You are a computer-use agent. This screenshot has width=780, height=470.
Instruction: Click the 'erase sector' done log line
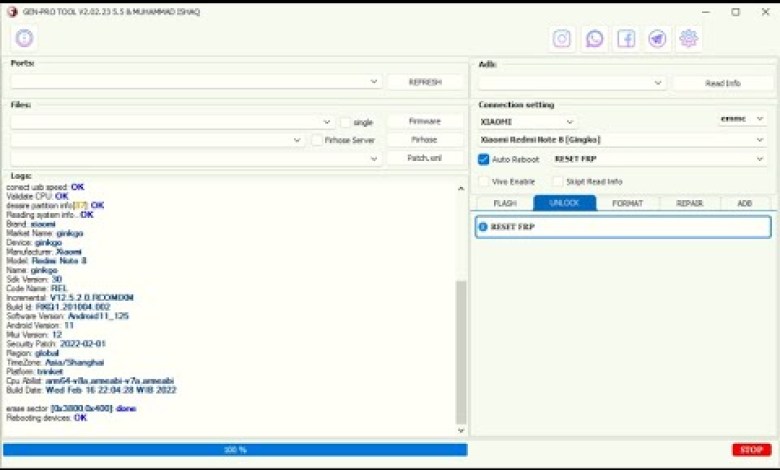coord(71,408)
